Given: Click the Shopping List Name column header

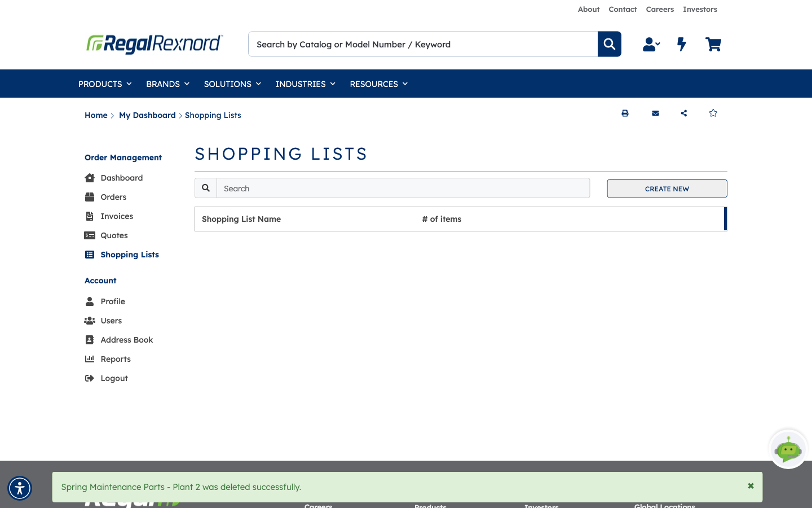Looking at the screenshot, I should point(241,219).
